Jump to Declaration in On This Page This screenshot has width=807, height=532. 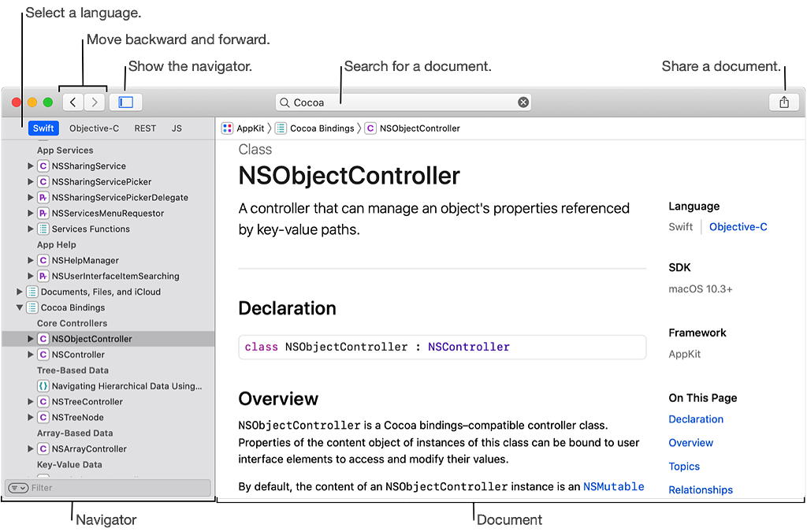coord(696,419)
